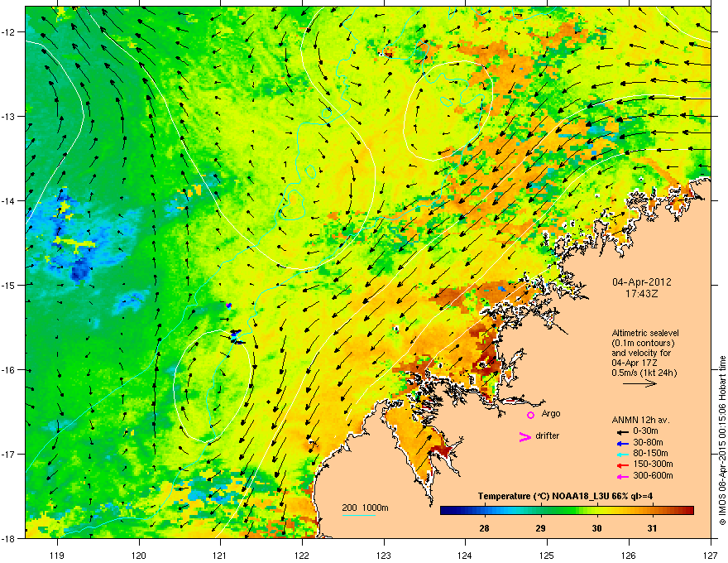728x563 pixels.
Task: Click the longitude label 126
Action: [x=629, y=555]
